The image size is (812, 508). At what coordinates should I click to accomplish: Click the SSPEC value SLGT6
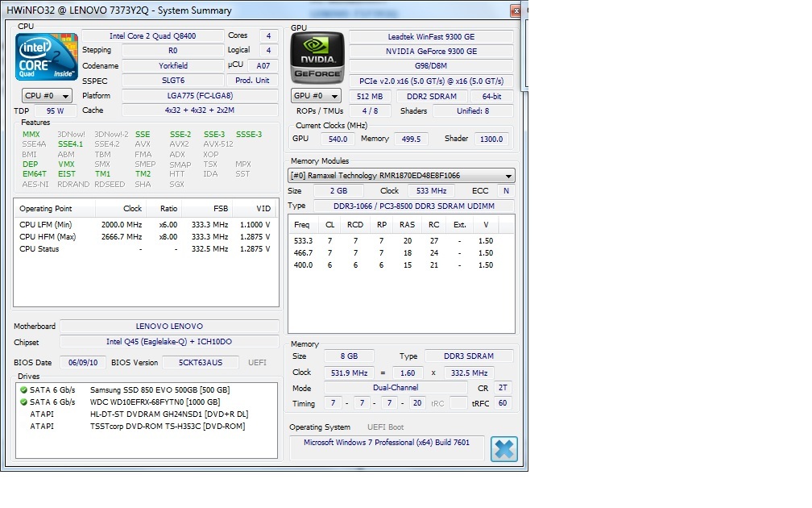(172, 81)
